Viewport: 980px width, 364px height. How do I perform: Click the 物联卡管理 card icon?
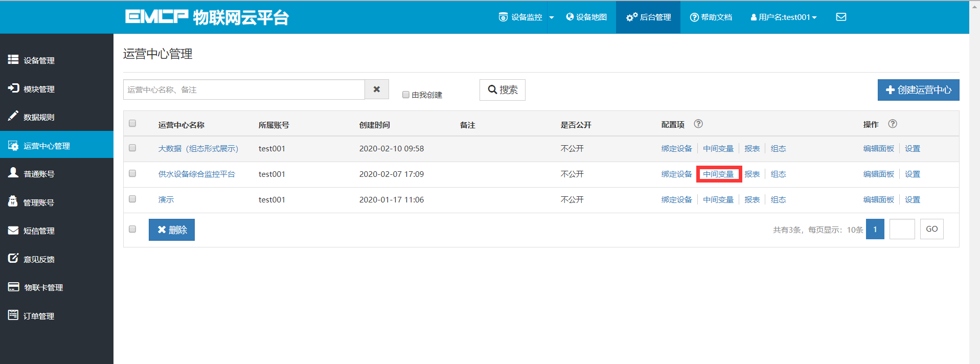coord(14,287)
